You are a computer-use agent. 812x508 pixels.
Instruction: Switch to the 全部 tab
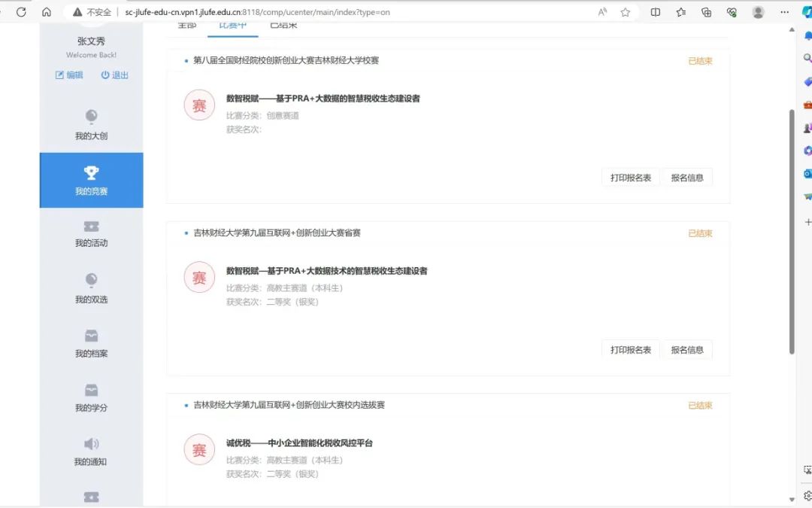186,26
